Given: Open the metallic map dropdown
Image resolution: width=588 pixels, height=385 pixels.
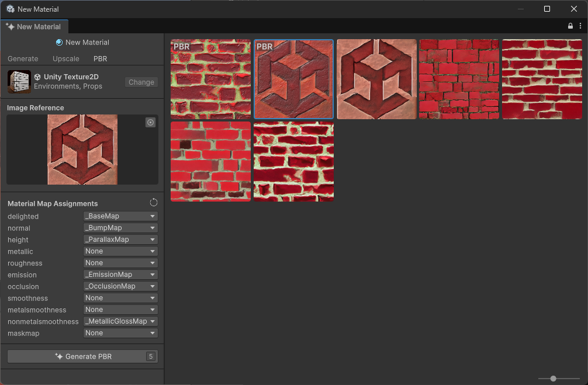Looking at the screenshot, I should (120, 251).
